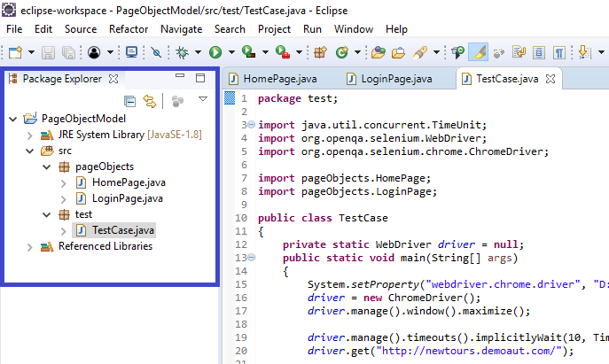Image resolution: width=609 pixels, height=364 pixels.
Task: Click the Save disk icon
Action: (x=48, y=52)
